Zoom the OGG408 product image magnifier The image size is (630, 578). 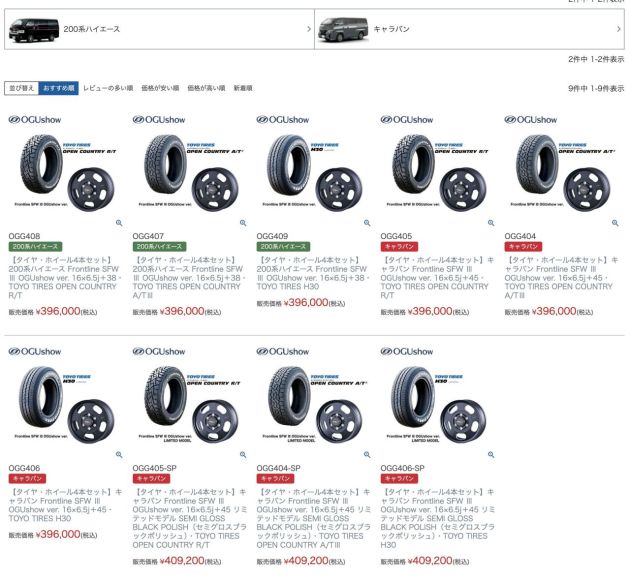click(x=119, y=223)
